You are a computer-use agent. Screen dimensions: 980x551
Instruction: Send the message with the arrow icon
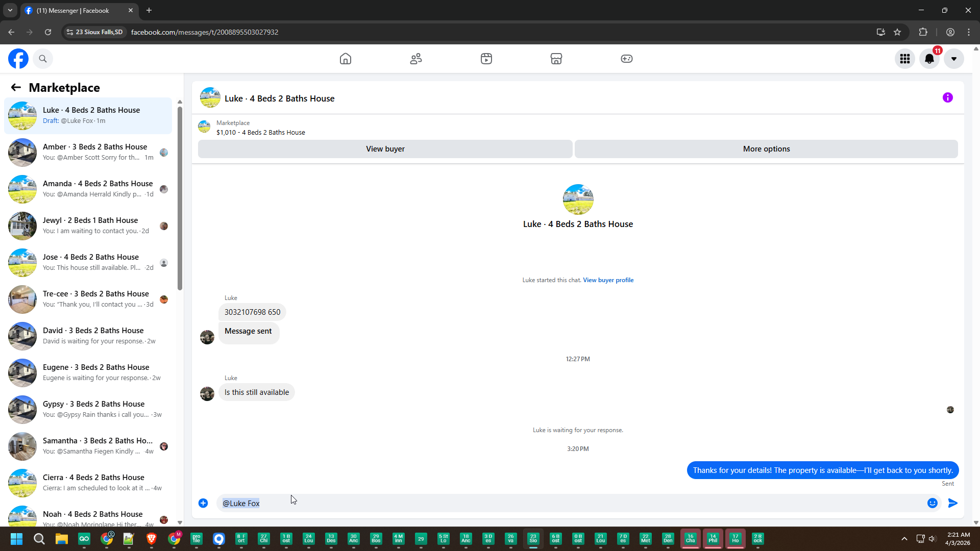[x=953, y=503]
